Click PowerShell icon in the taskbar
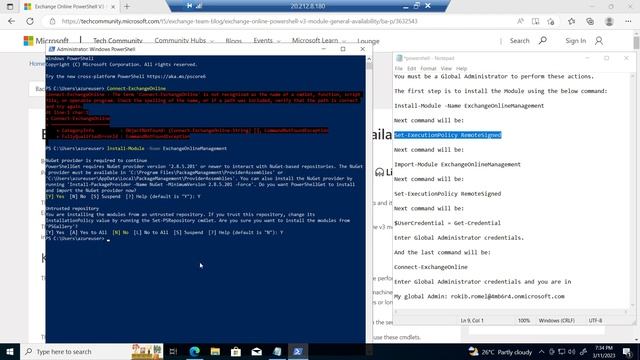This screenshot has height=360, width=640. (x=298, y=351)
